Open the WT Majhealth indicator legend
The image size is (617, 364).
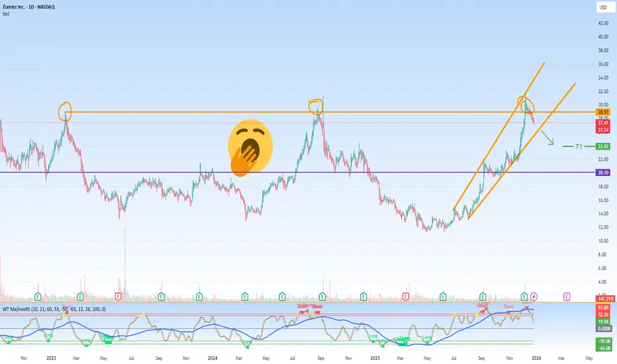coord(54,309)
